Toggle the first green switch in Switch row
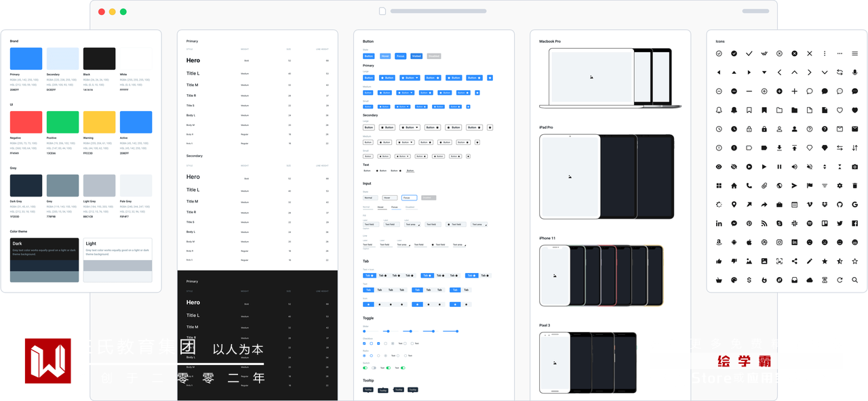868x401 pixels. click(365, 368)
